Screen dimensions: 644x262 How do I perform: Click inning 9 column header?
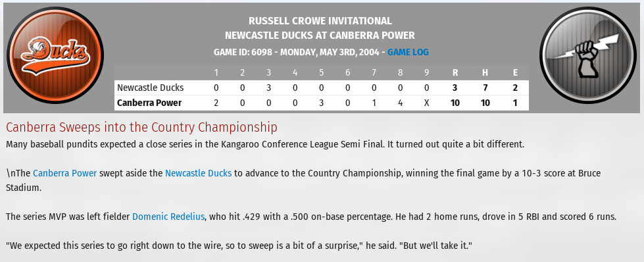(x=427, y=73)
